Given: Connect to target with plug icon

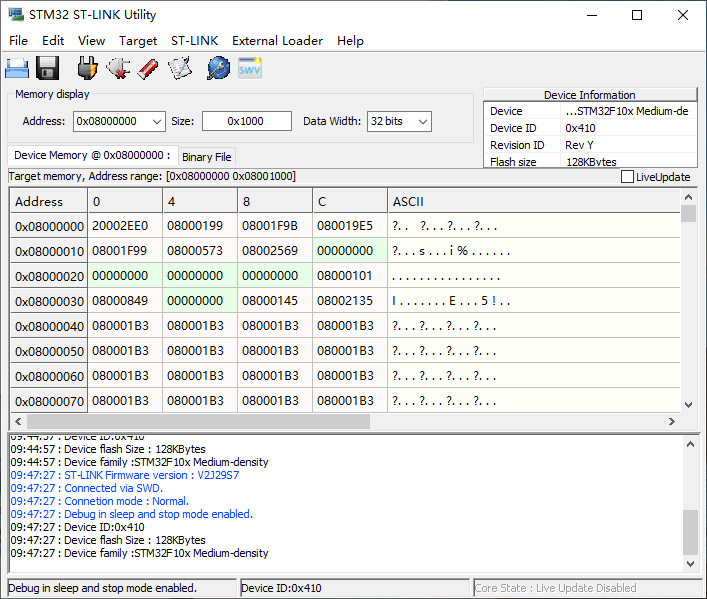Looking at the screenshot, I should click(87, 69).
